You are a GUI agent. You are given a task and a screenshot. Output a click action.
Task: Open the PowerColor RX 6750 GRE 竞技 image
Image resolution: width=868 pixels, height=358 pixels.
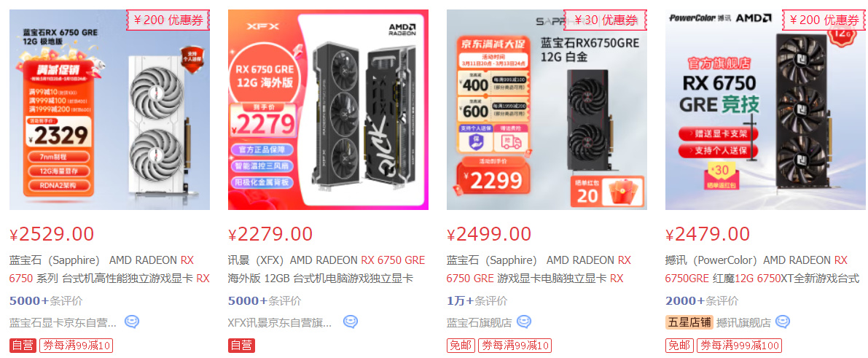(x=765, y=109)
